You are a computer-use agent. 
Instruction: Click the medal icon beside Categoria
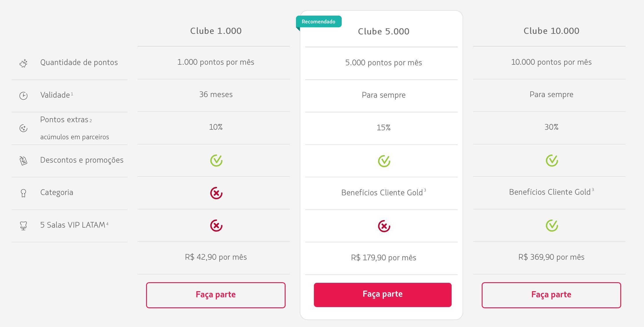pos(23,193)
